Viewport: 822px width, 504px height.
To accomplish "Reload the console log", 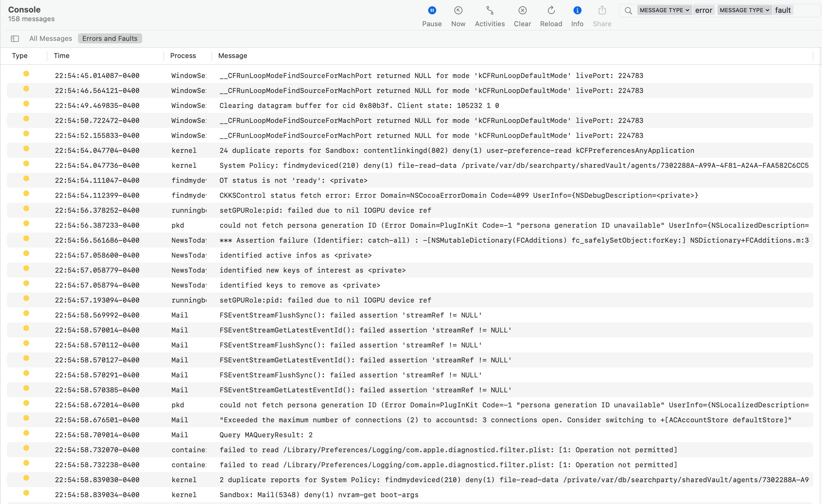I will click(x=551, y=11).
